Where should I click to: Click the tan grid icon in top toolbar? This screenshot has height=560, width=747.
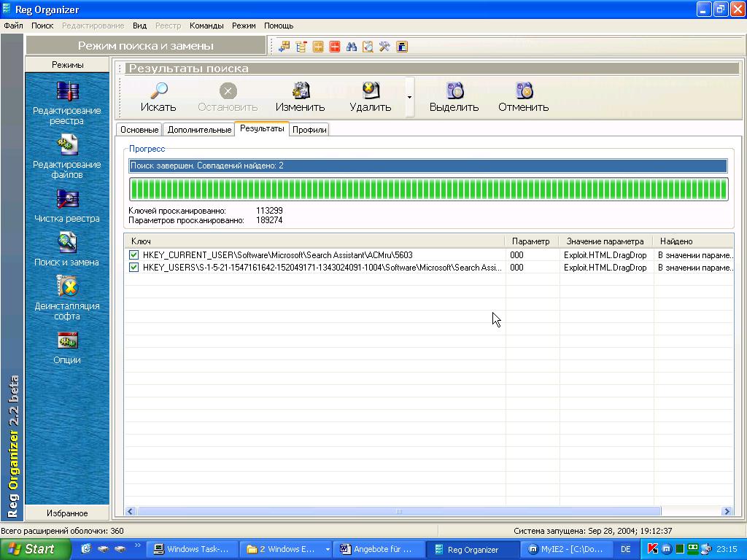click(318, 47)
